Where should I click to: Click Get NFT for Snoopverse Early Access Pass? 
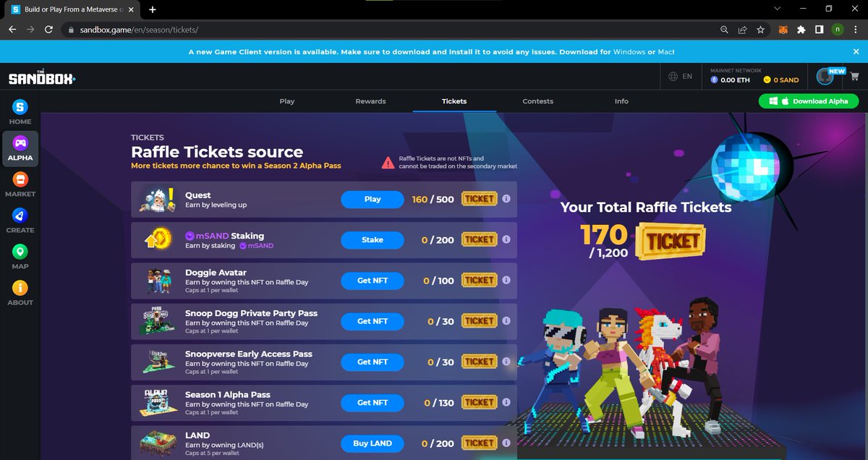click(373, 362)
